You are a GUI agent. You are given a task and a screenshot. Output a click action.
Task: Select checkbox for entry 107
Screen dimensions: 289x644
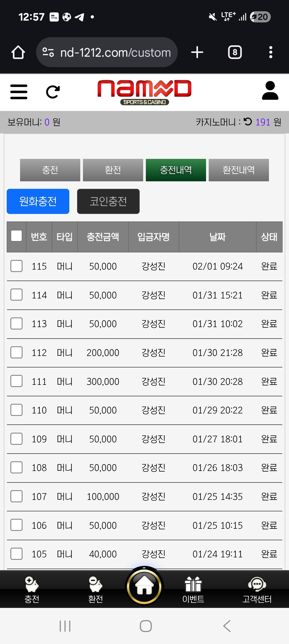pos(17,496)
